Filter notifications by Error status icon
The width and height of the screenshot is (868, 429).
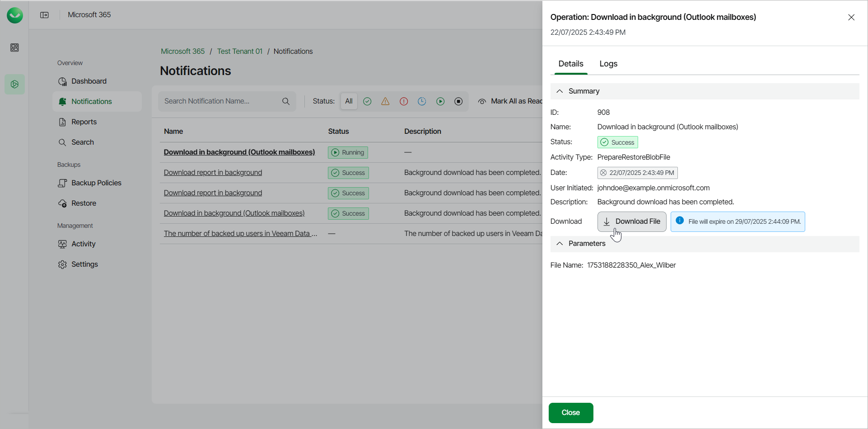[x=404, y=101]
